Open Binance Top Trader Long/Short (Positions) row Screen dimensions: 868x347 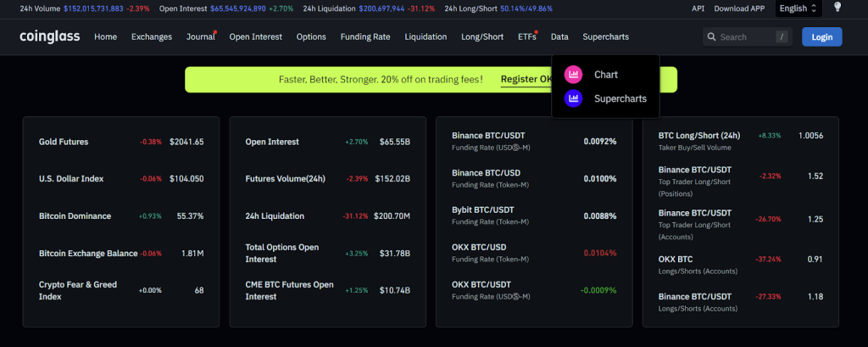741,182
